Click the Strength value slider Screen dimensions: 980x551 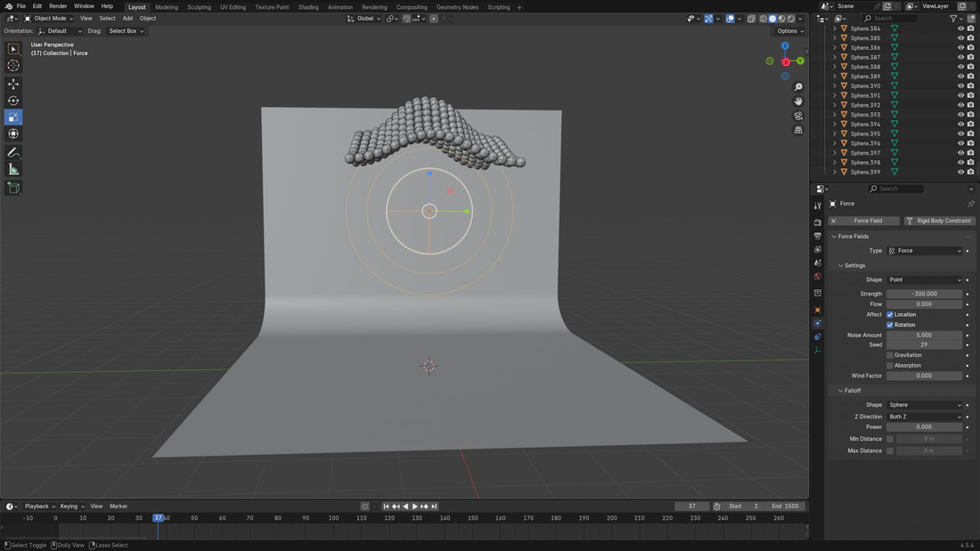pyautogui.click(x=924, y=294)
